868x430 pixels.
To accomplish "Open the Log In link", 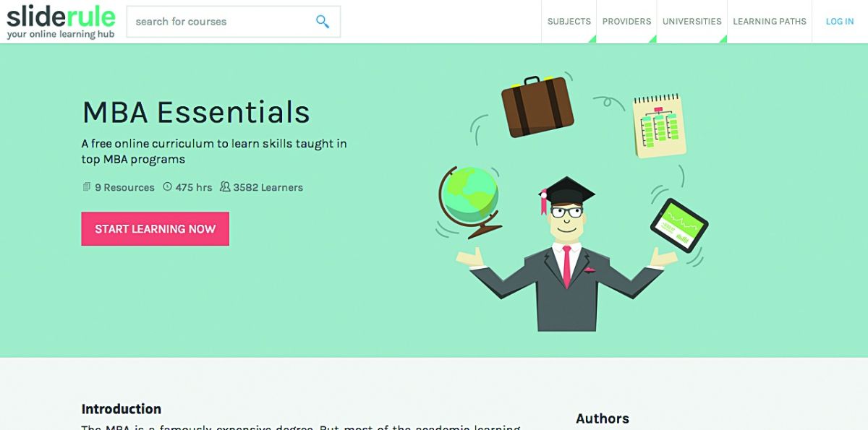I will pyautogui.click(x=840, y=22).
